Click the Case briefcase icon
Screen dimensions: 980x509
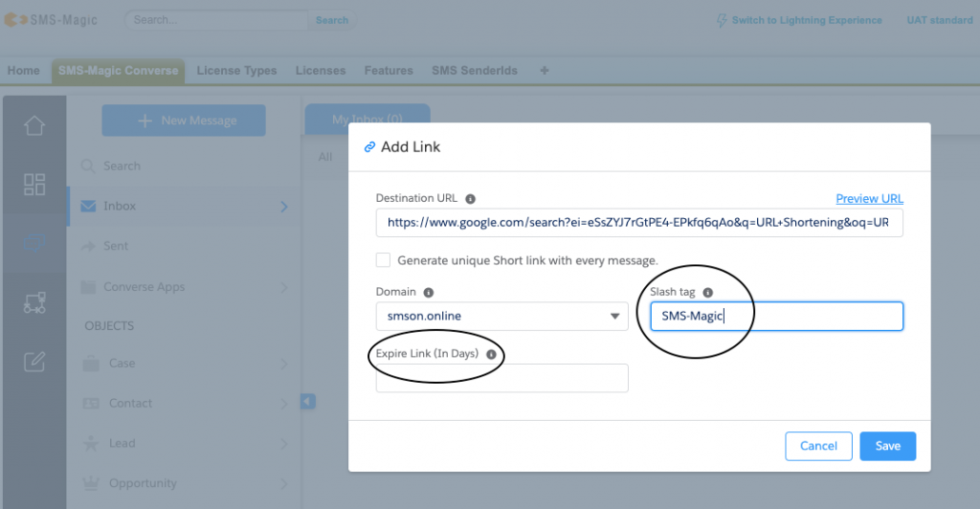coord(91,364)
